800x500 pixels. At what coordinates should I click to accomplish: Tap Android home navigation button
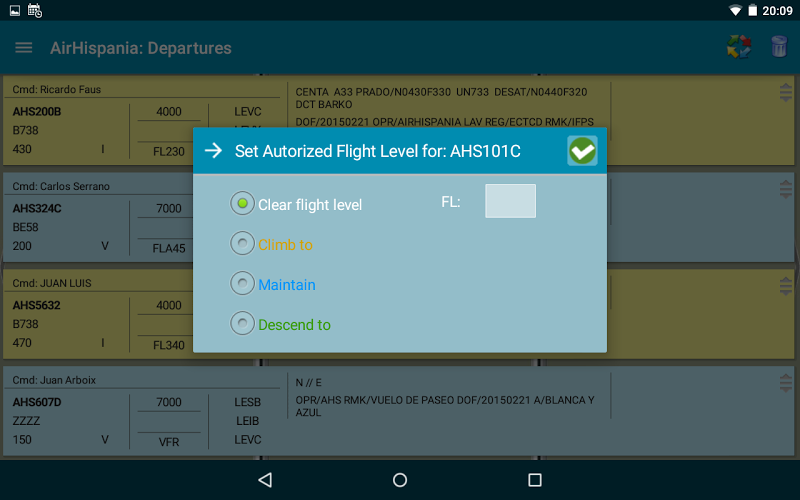[400, 480]
